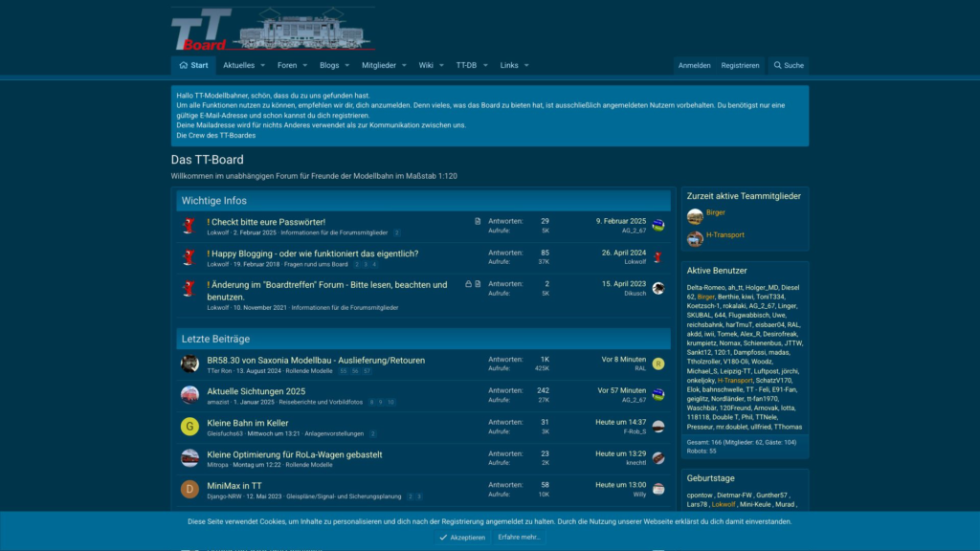The height and width of the screenshot is (551, 980).
Task: Expand the Foren dropdown arrow
Action: click(x=305, y=66)
